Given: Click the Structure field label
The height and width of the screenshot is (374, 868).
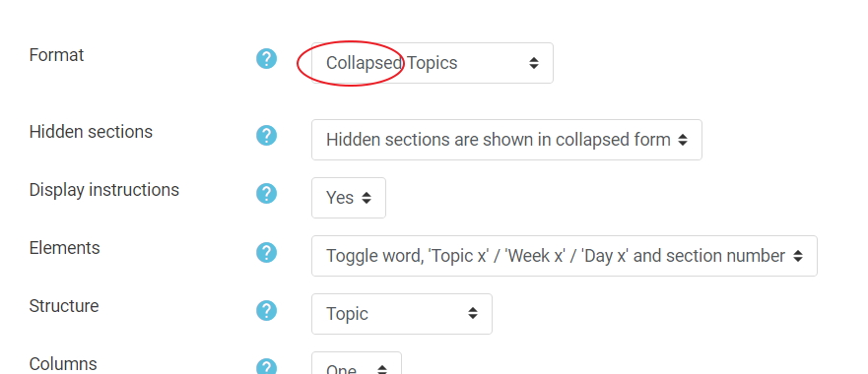Looking at the screenshot, I should tap(64, 306).
